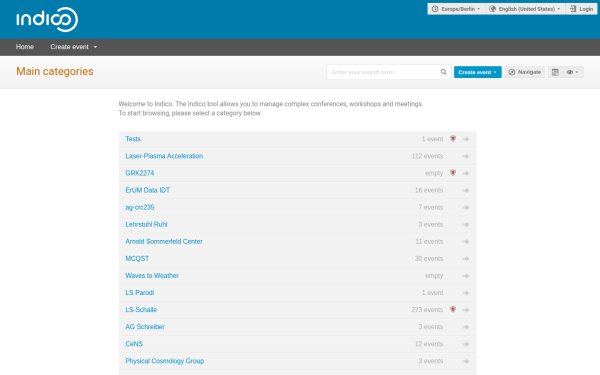This screenshot has width=600, height=375.
Task: Click the arrow icon in LS-Schaile row
Action: [x=466, y=310]
